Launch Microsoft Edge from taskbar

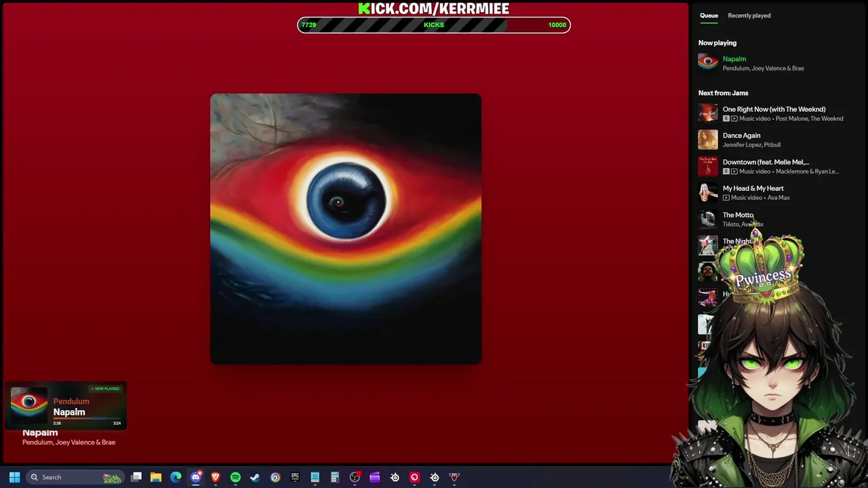pyautogui.click(x=176, y=477)
